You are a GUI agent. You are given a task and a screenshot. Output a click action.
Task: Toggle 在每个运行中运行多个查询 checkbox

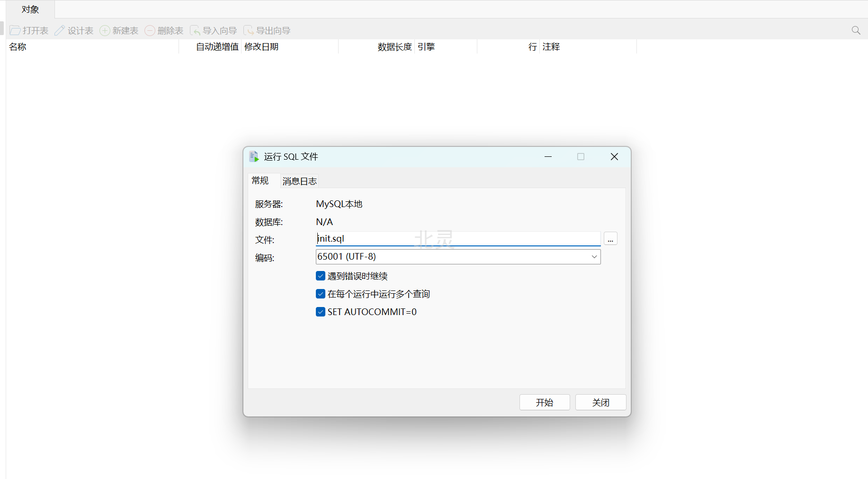click(321, 294)
